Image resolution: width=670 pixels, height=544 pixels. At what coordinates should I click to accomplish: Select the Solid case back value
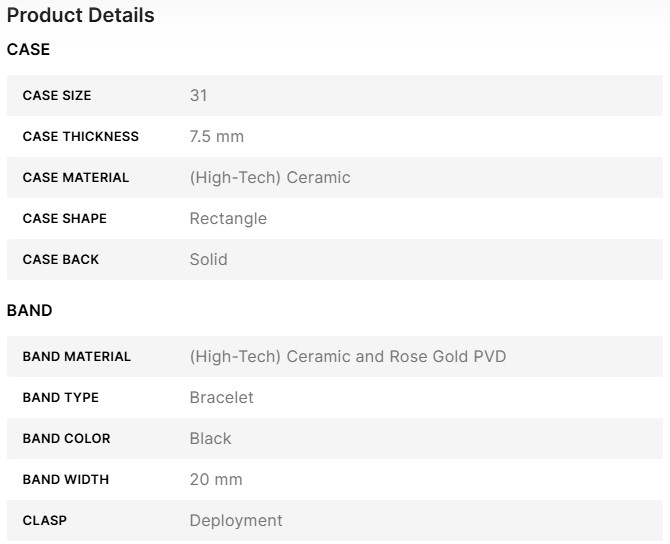[208, 260]
